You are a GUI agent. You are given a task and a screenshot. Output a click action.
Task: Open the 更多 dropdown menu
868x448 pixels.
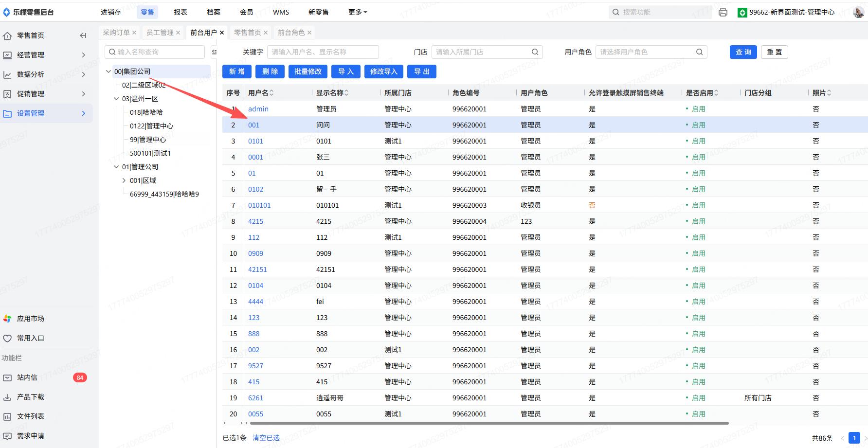point(358,12)
